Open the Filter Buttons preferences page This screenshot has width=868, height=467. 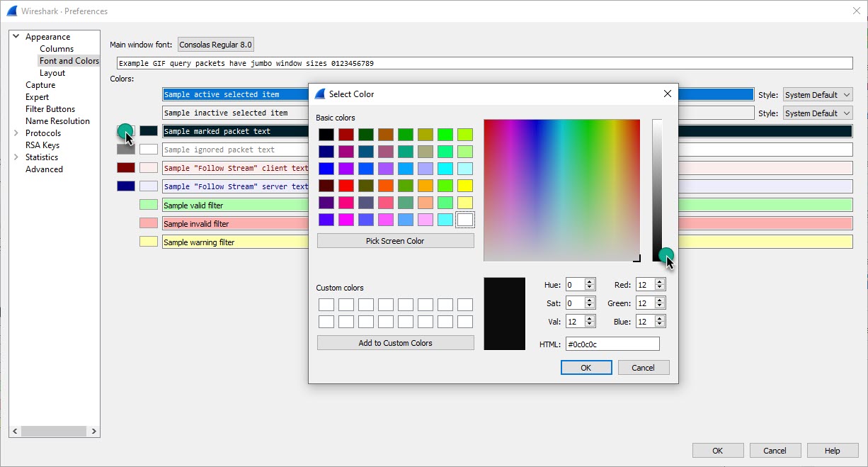tap(50, 109)
